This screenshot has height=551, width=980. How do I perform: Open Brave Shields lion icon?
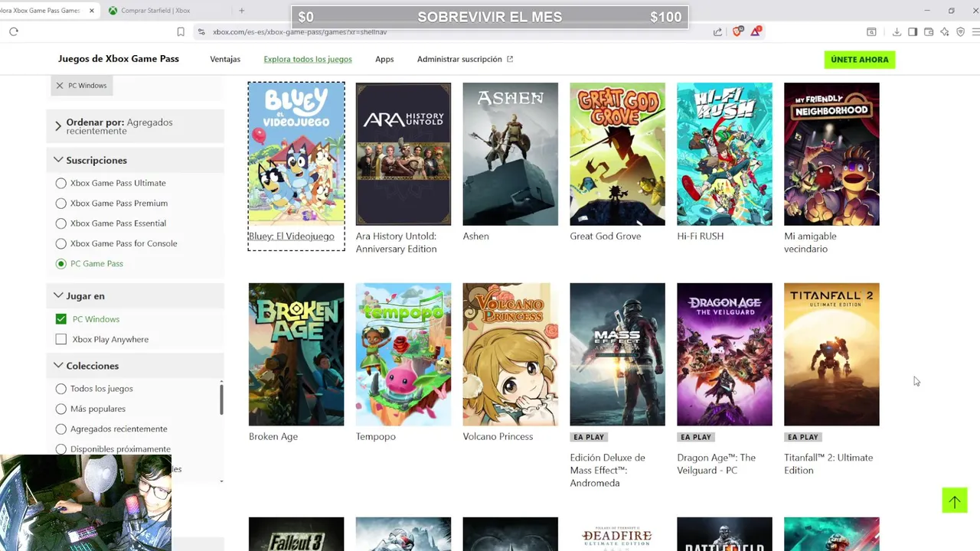[x=737, y=31]
